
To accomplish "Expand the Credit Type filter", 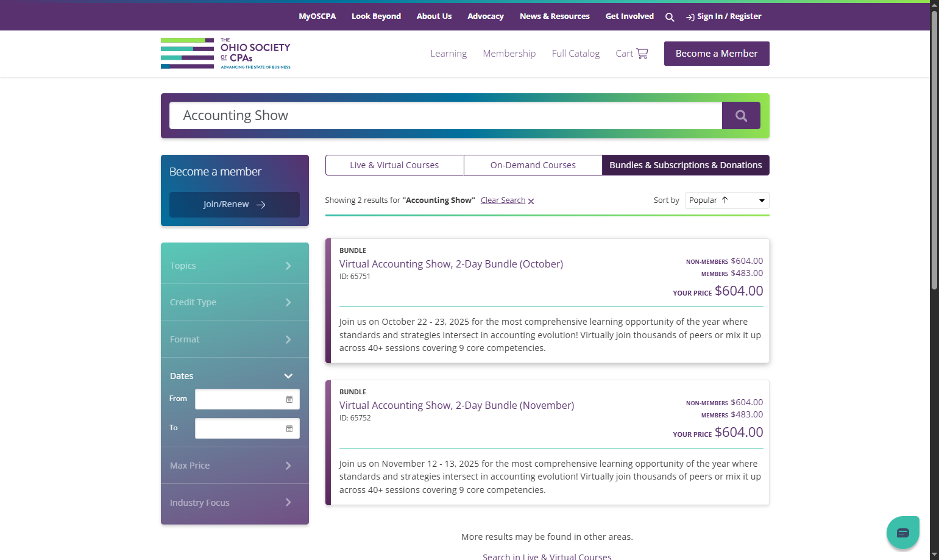I will coord(235,302).
